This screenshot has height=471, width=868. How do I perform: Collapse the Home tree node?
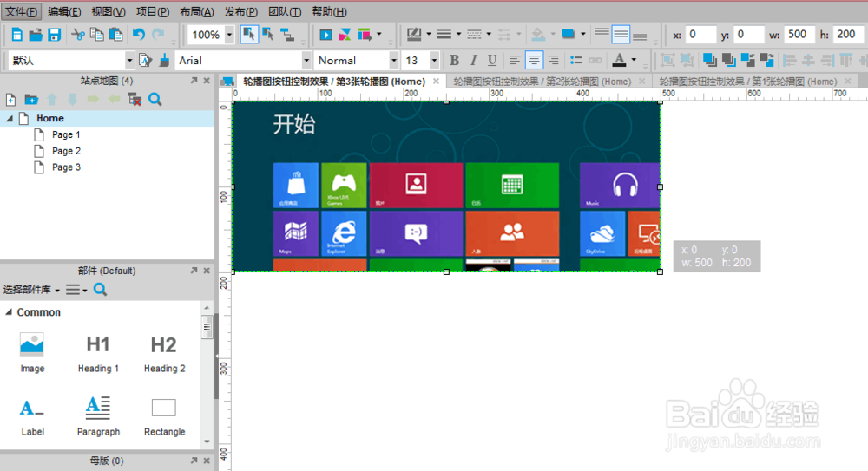[10, 119]
